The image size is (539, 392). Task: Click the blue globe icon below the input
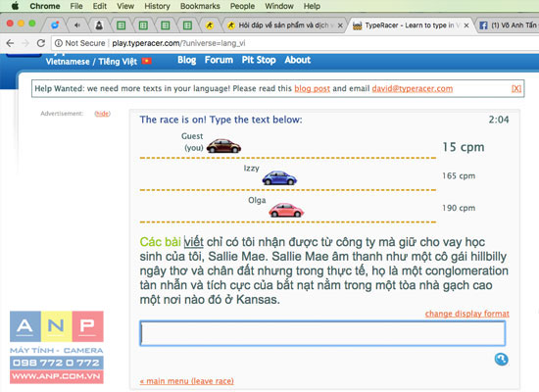pos(501,360)
